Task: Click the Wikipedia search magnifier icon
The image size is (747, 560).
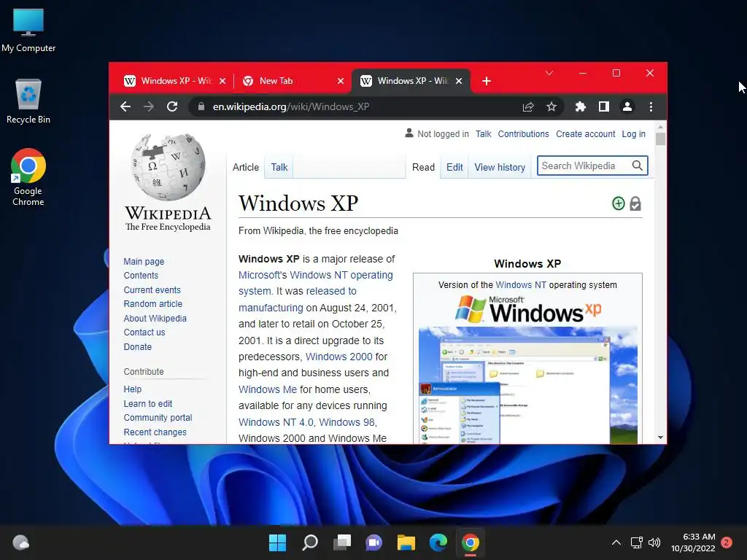Action: pos(638,166)
